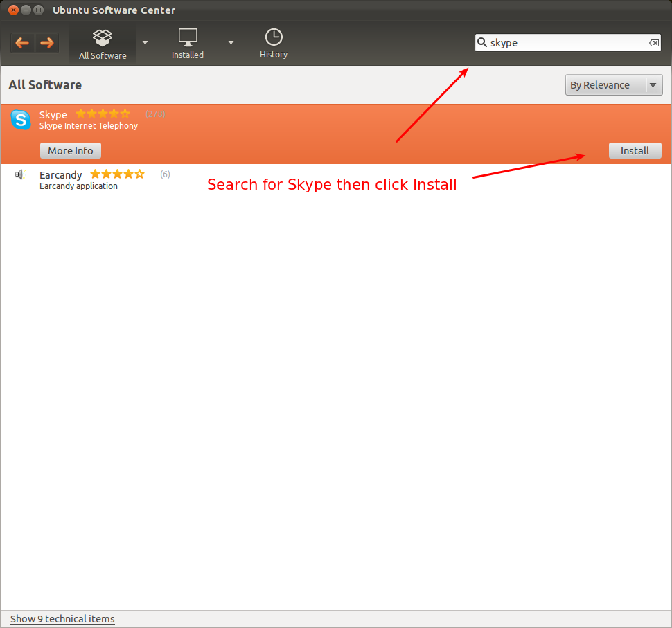Image resolution: width=672 pixels, height=628 pixels.
Task: Click the Earcandy speaker icon
Action: pos(20,174)
